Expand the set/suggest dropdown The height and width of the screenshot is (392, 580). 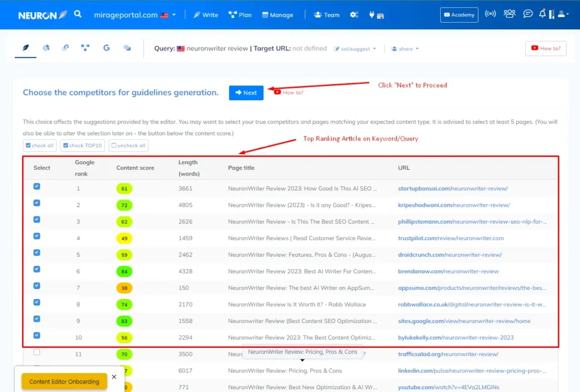pyautogui.click(x=355, y=49)
